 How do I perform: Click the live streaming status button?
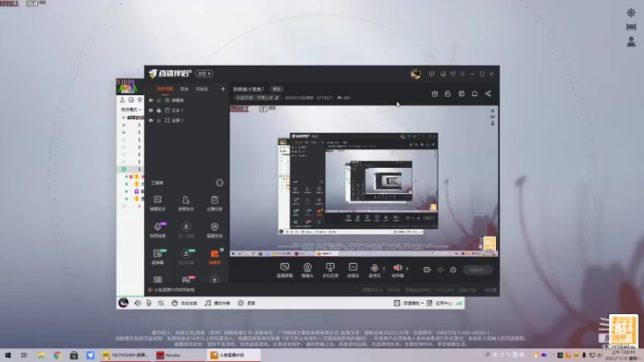tap(477, 269)
